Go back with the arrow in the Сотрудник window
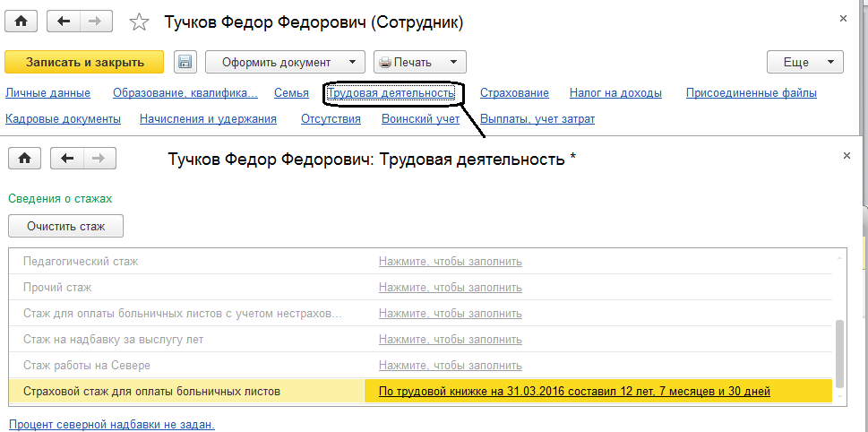Viewport: 868px width, 432px height. [x=64, y=22]
